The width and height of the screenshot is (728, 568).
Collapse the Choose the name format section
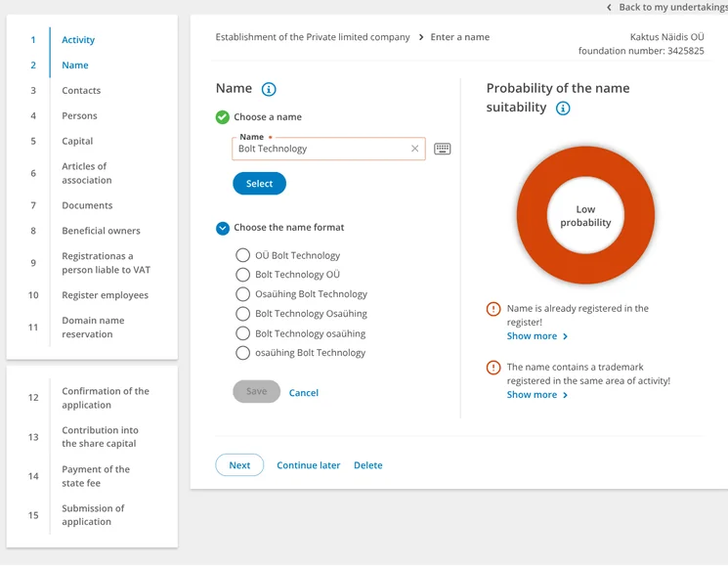click(x=223, y=228)
